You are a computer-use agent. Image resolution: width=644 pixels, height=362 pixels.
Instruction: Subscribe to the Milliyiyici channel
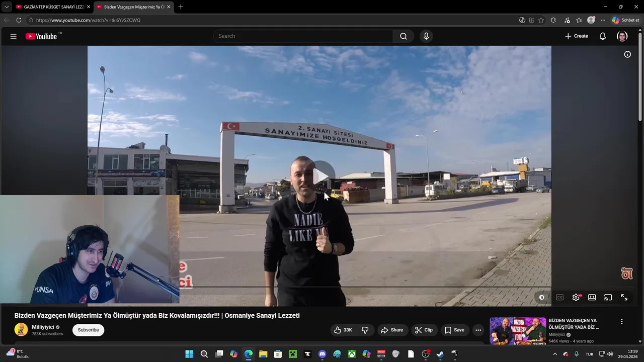tap(88, 330)
